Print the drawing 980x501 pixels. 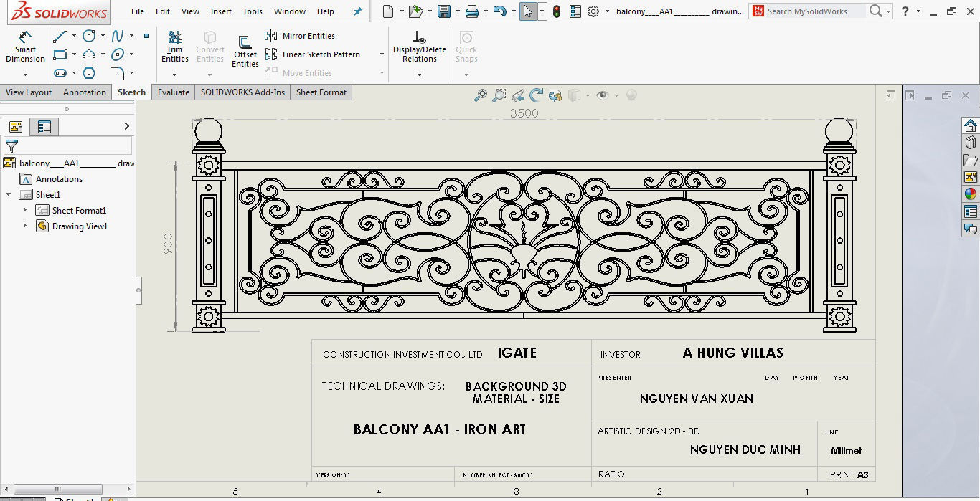click(x=471, y=11)
